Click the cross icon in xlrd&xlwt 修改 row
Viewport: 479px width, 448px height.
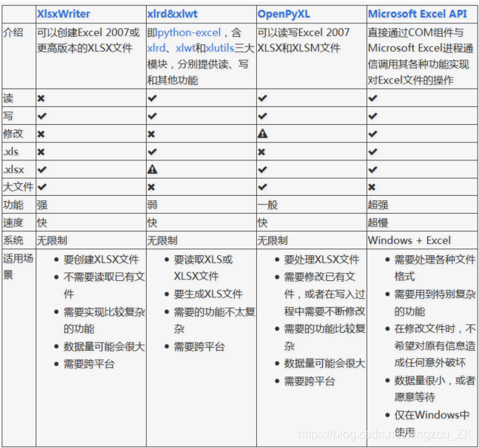[x=151, y=134]
